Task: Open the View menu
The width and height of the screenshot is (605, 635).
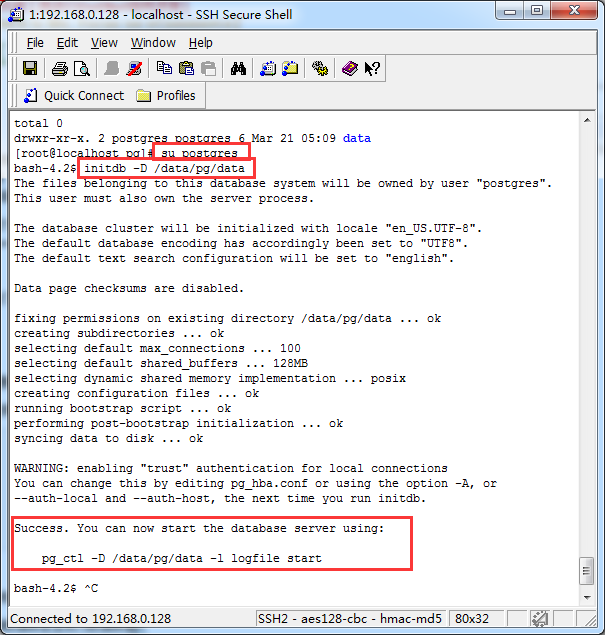Action: [x=104, y=43]
